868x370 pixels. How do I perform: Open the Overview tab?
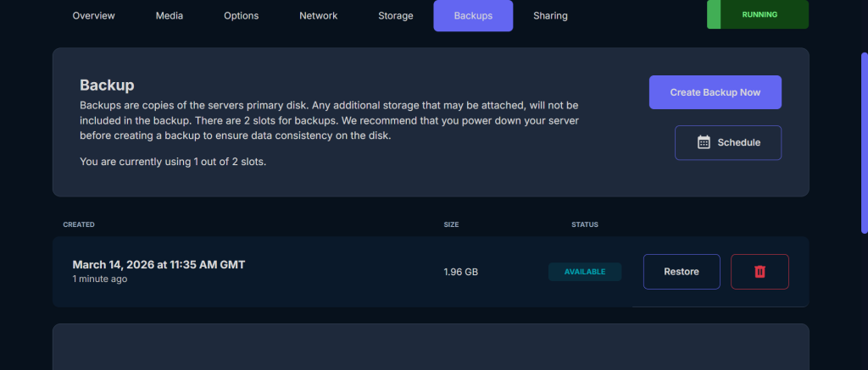point(93,16)
